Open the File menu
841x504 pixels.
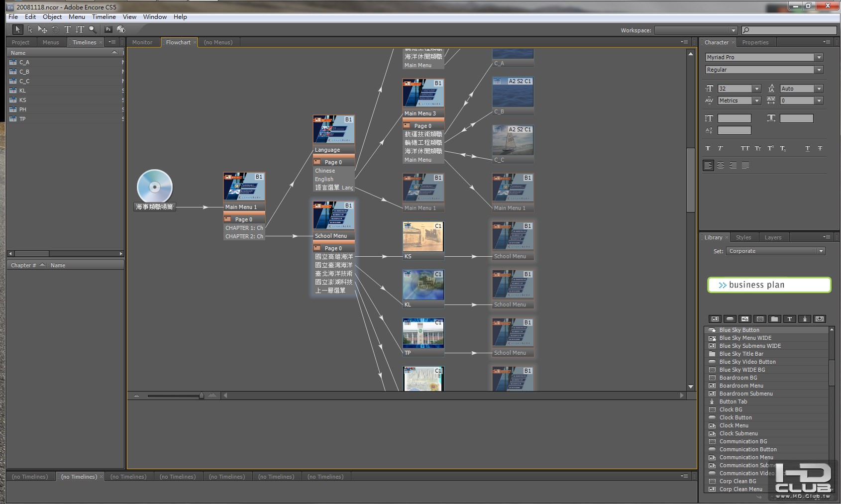coord(13,16)
